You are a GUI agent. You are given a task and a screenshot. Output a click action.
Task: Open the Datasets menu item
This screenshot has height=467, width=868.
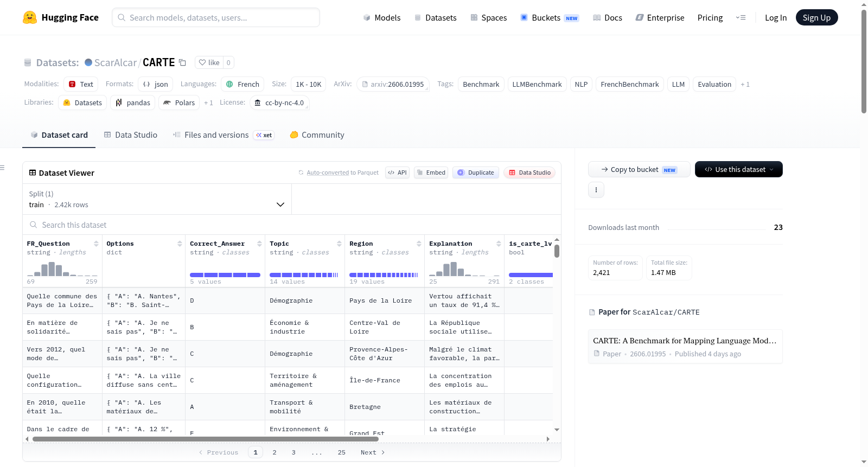click(x=436, y=17)
